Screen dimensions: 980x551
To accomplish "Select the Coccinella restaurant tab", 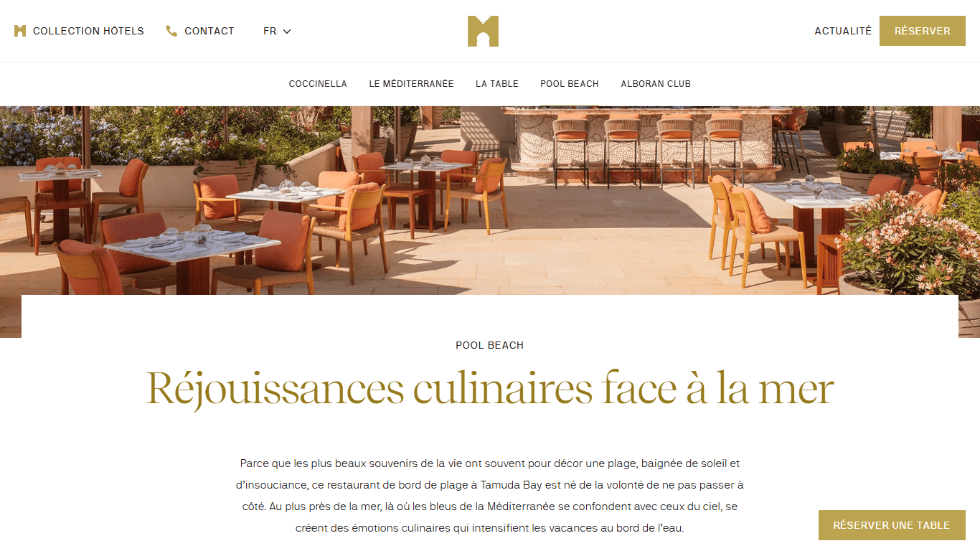I will coord(318,84).
